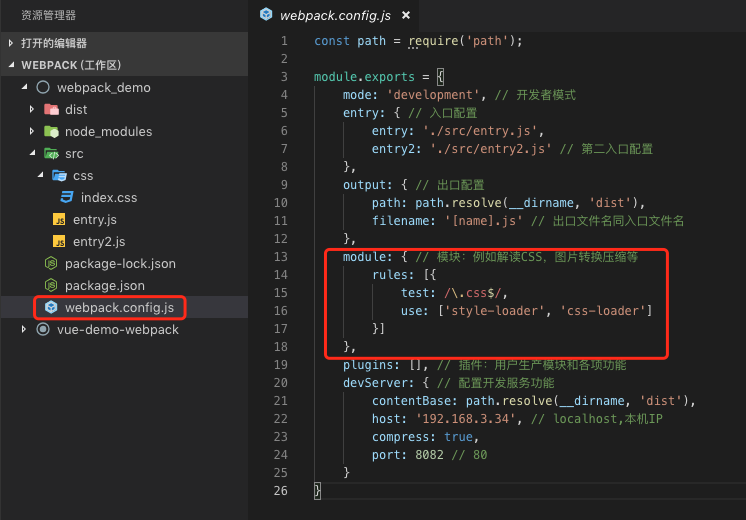Click the red dist folder icon
Screen dimensions: 746x520
pos(51,109)
